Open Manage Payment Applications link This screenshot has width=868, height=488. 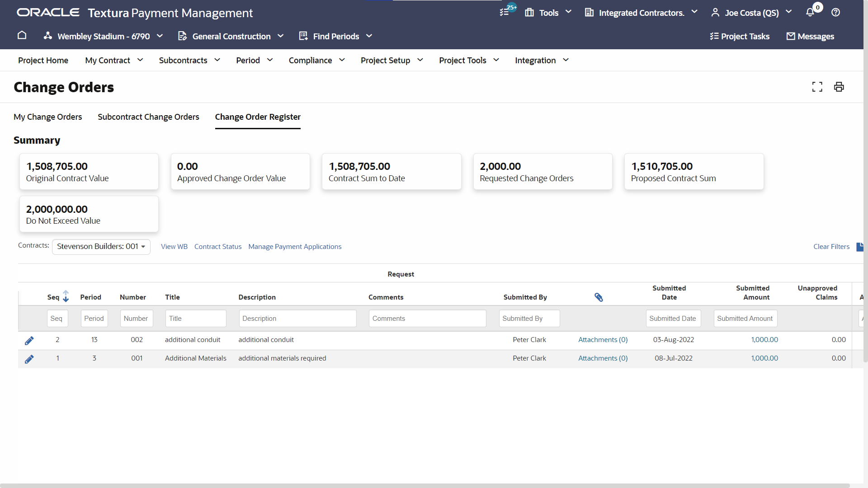click(295, 247)
